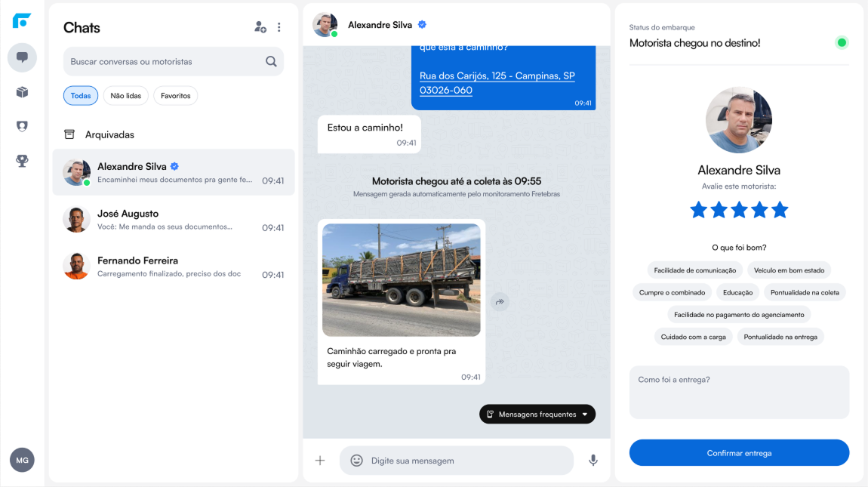
Task: Toggle the 'Veículo em bom estado' tag
Action: tap(789, 270)
